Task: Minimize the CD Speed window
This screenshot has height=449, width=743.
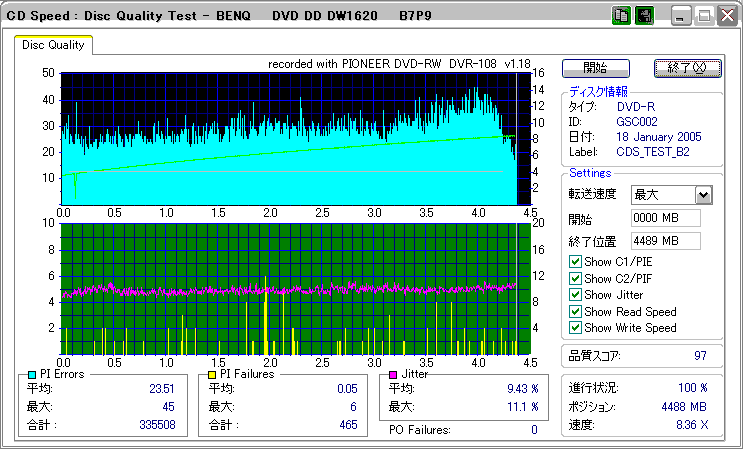Action: click(x=681, y=17)
